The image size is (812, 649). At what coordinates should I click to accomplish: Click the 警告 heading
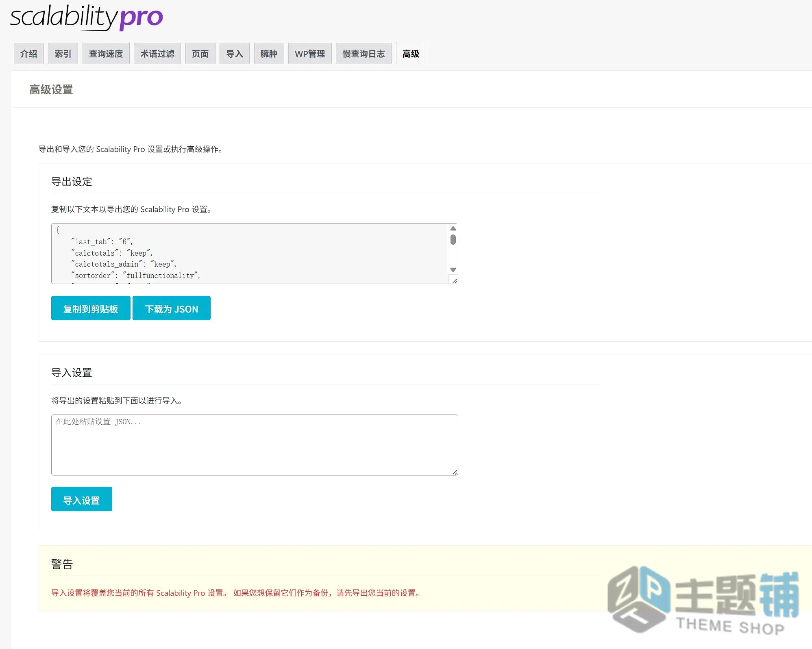[x=62, y=564]
